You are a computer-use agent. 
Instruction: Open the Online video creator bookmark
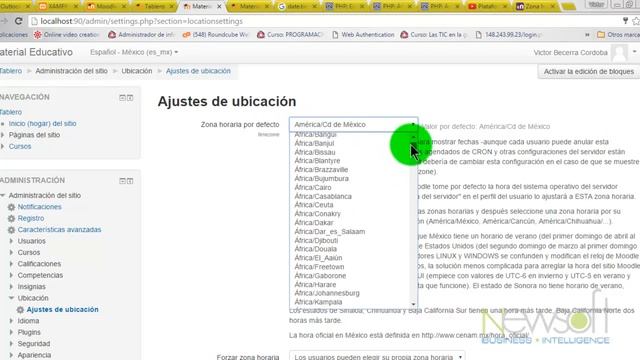66,35
